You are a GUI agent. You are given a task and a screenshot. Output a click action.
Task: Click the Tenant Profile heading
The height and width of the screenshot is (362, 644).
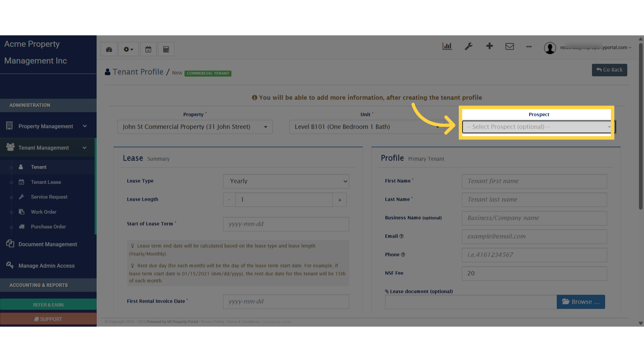pyautogui.click(x=138, y=72)
